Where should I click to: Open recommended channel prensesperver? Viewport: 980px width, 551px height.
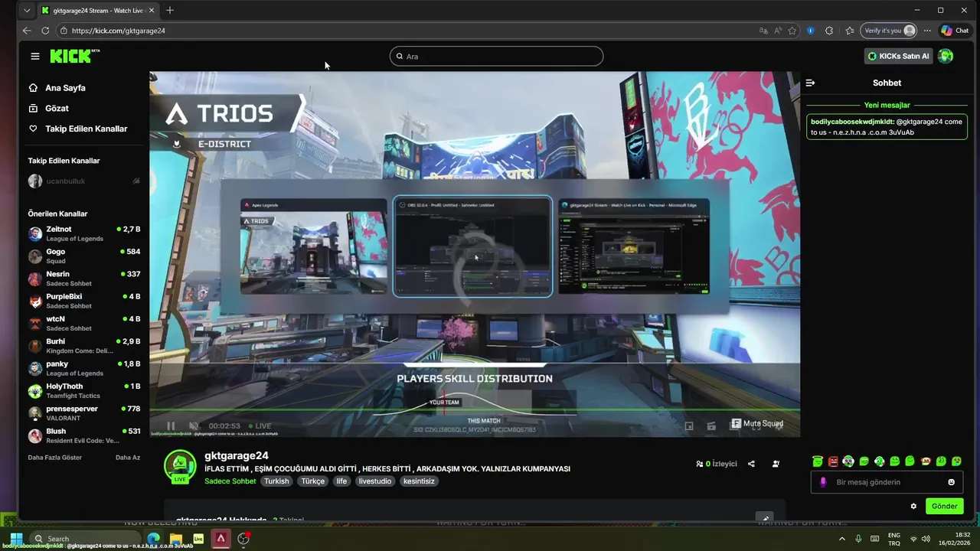coord(84,413)
